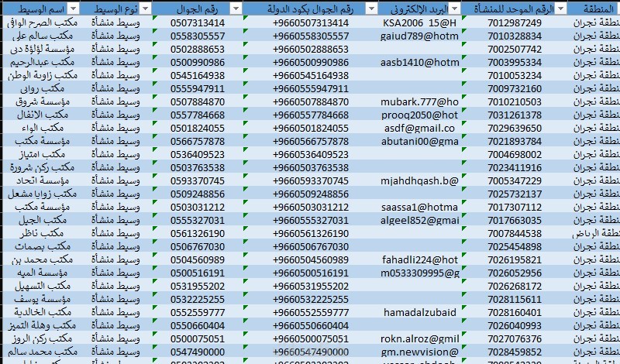This screenshot has height=364, width=620.
Task: Select phone number 0547490000
Action: coord(198,352)
